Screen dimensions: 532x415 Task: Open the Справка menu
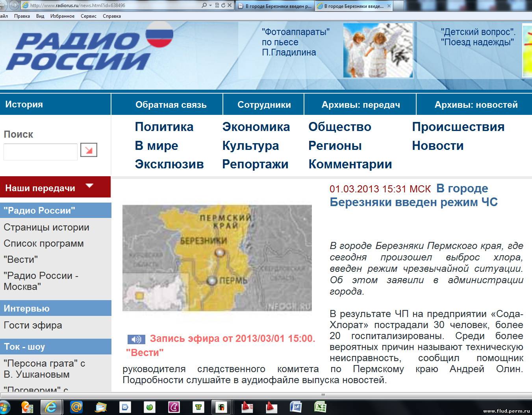112,16
